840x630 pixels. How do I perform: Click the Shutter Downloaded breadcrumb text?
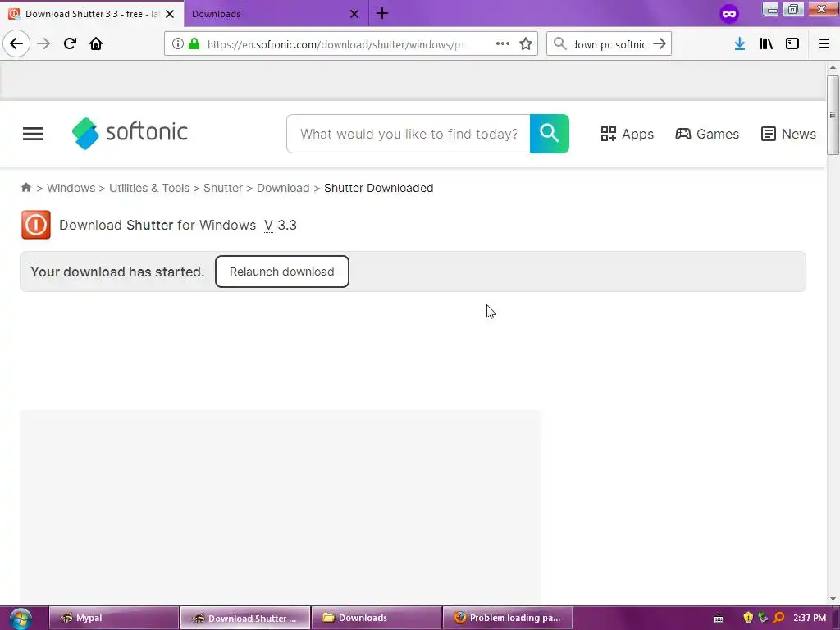pos(379,188)
